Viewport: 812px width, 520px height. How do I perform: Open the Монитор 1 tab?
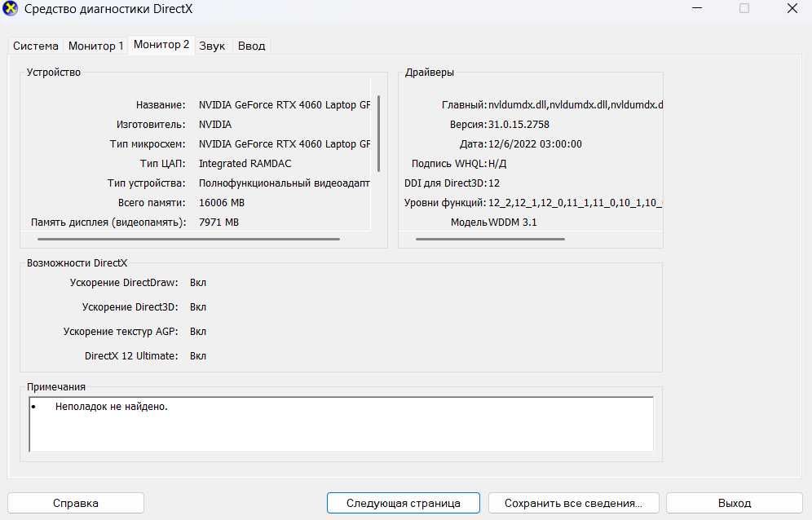96,46
